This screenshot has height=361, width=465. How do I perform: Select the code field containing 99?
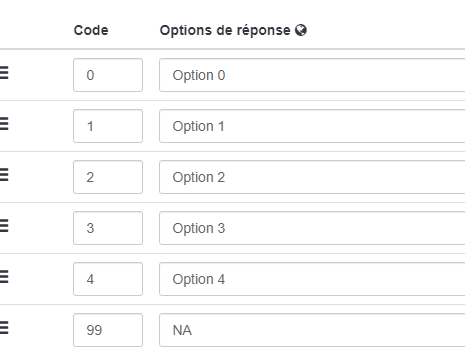[x=108, y=330]
